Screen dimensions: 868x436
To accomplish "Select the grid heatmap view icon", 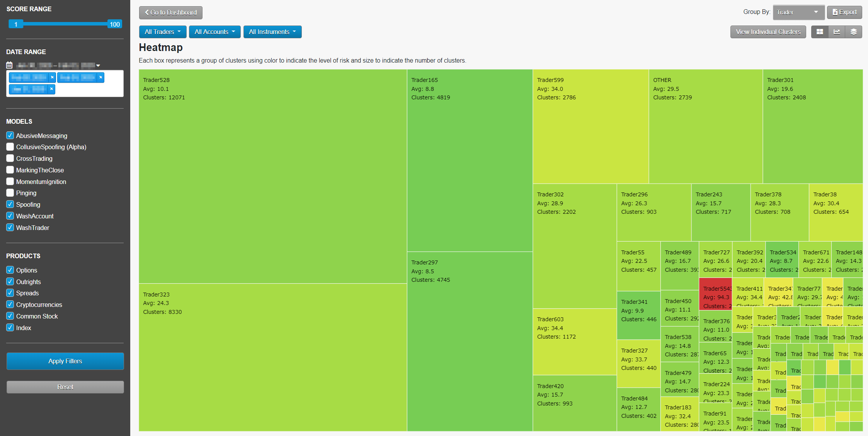I will click(819, 32).
